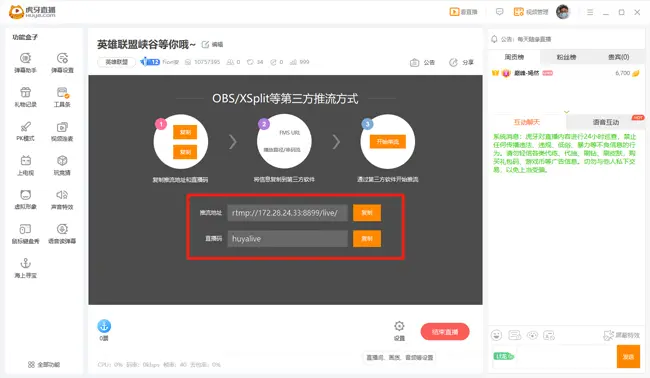Click the red end live button
The width and height of the screenshot is (650, 378).
(x=445, y=332)
